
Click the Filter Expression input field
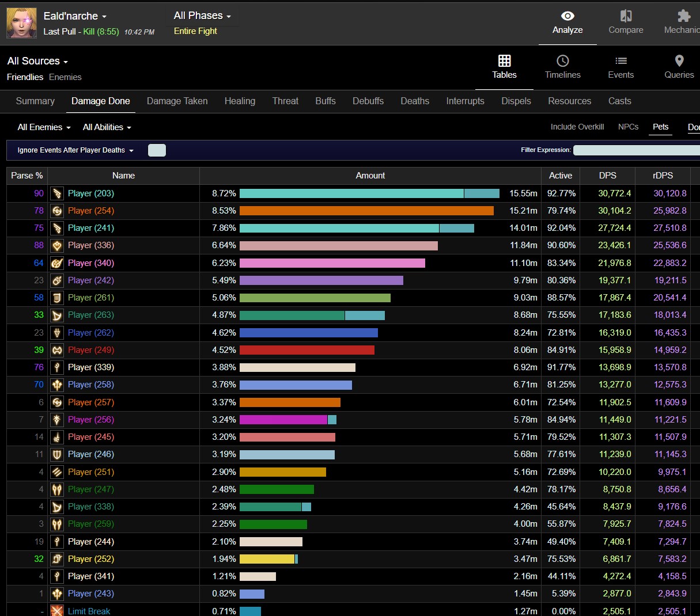coord(636,150)
